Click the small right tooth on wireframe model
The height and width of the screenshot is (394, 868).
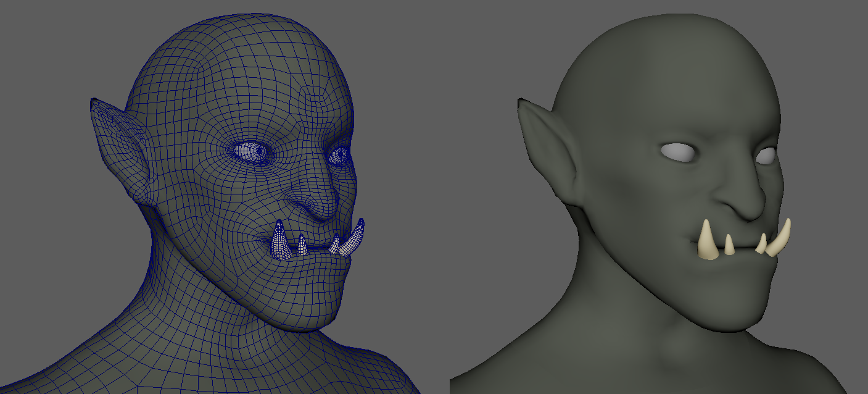pos(335,245)
